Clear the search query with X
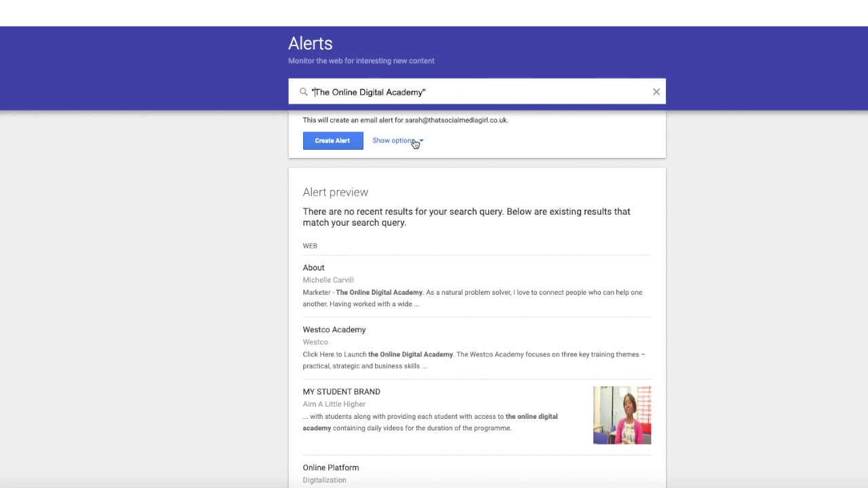868x488 pixels. [656, 91]
